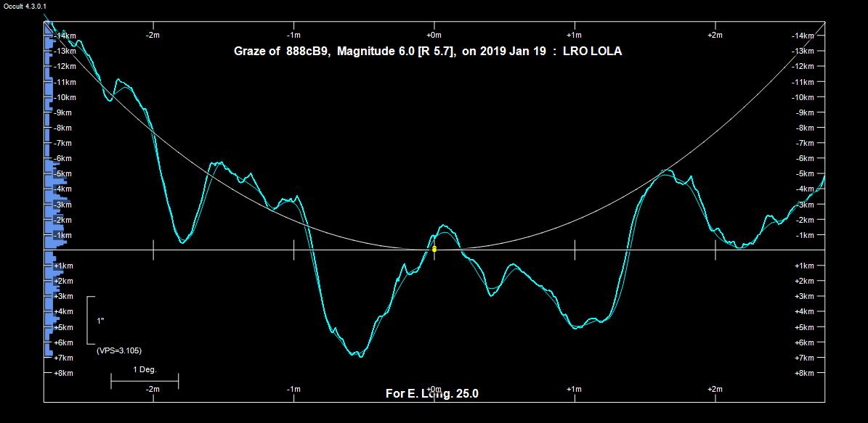Viewport: 868px width, 423px height.
Task: Click the LRO LOLA label in title
Action: click(592, 52)
